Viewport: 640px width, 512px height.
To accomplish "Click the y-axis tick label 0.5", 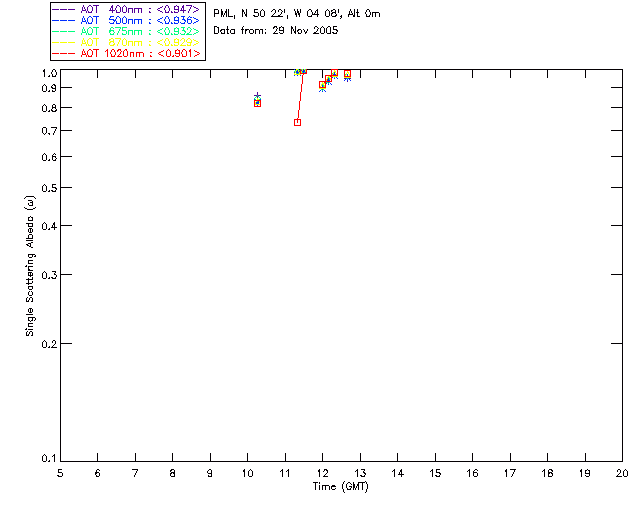I will click(49, 188).
